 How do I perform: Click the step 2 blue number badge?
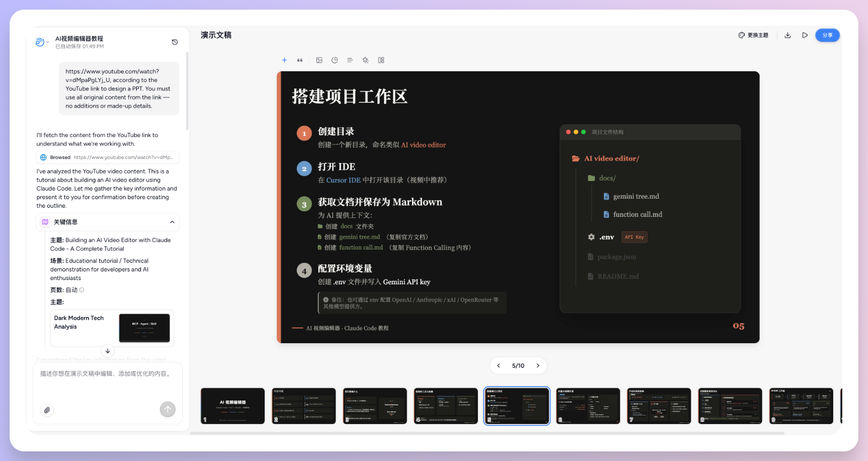[304, 169]
